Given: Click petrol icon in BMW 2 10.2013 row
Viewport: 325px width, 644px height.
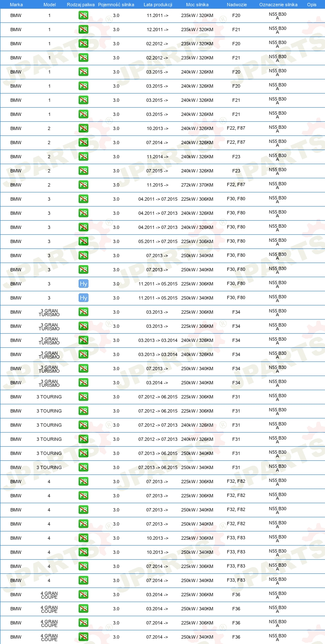Looking at the screenshot, I should pos(83,128).
